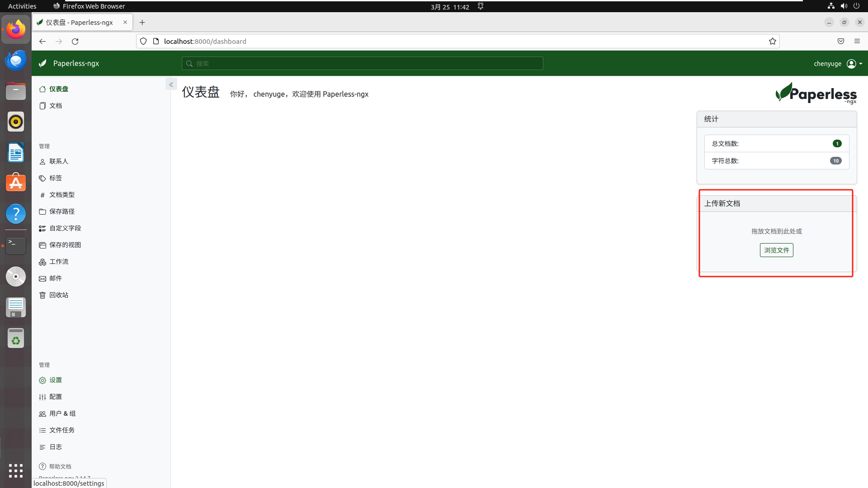Open the Trash (回收站) sidebar entry

(x=58, y=295)
